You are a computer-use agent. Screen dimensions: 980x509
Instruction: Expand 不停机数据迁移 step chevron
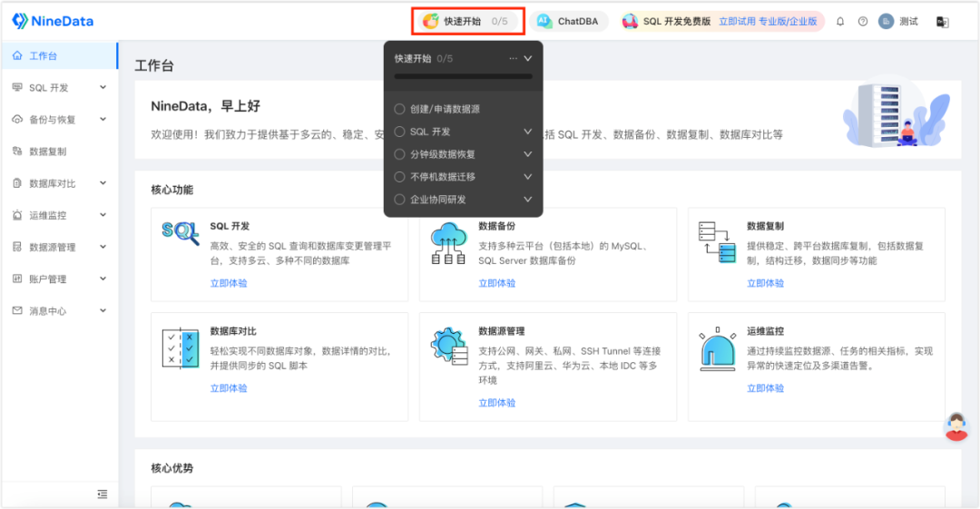coord(528,177)
